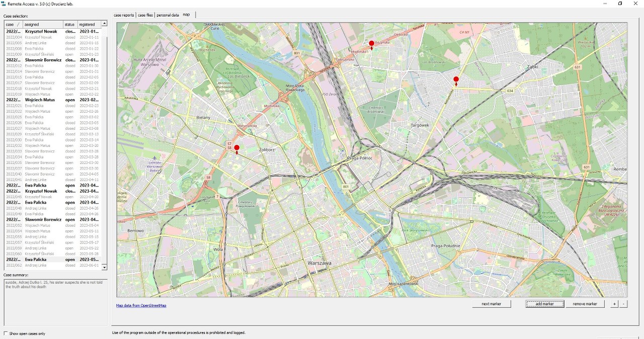
Task: Sort cases by assigned column header
Action: click(42, 24)
